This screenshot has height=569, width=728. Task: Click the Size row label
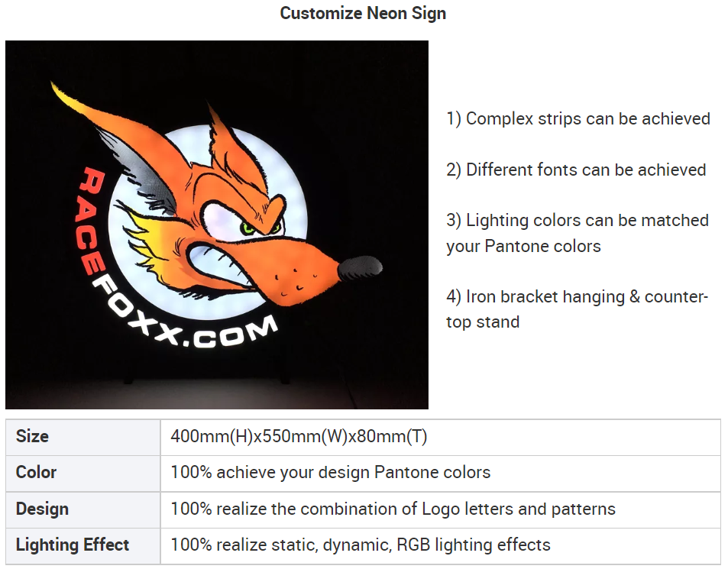(x=32, y=436)
